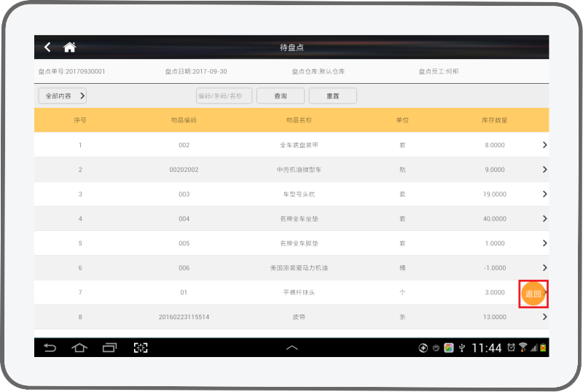Tap the screenshot capture icon in navigation bar

141,348
